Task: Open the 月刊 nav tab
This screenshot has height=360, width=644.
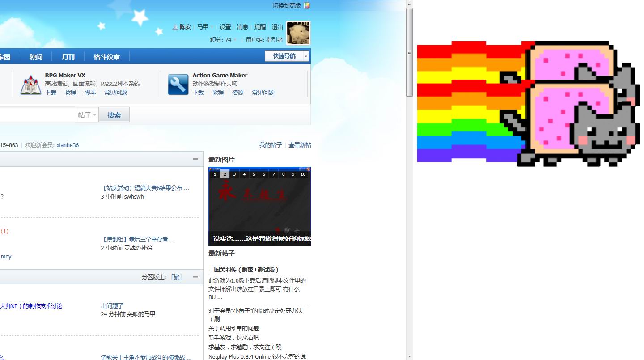Action: [x=68, y=57]
